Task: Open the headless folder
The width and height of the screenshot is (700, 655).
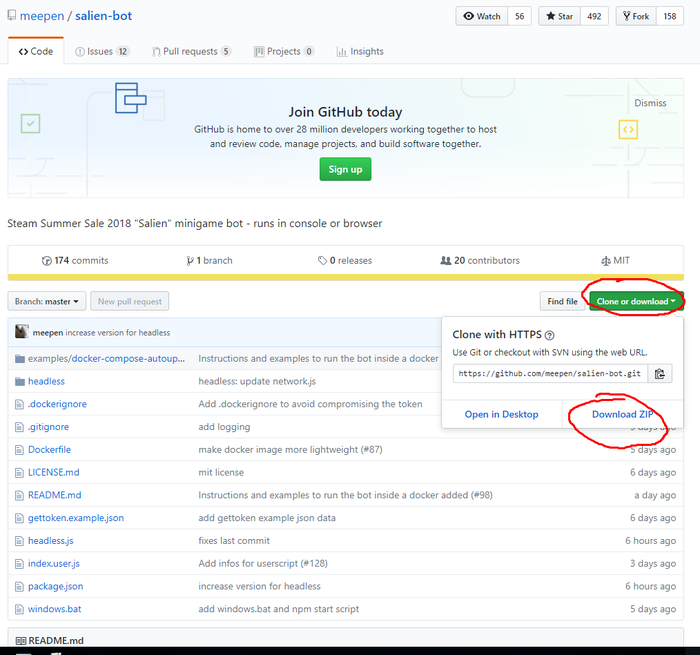Action: [x=46, y=381]
